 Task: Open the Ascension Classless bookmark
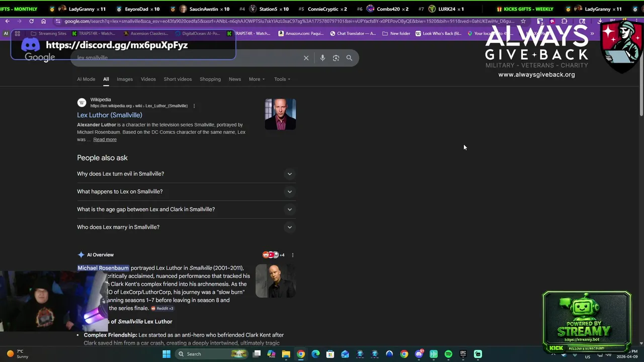(145, 34)
